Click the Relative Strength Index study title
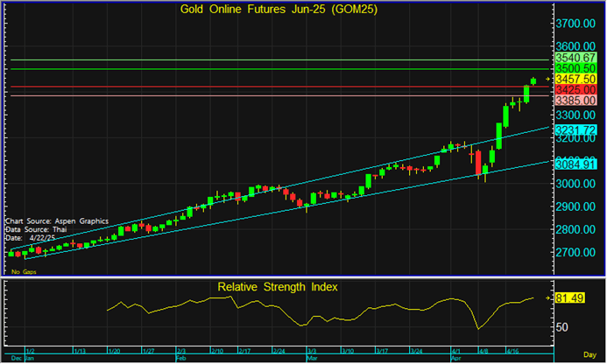Viewport: 607px width, 364px height. coord(277,286)
